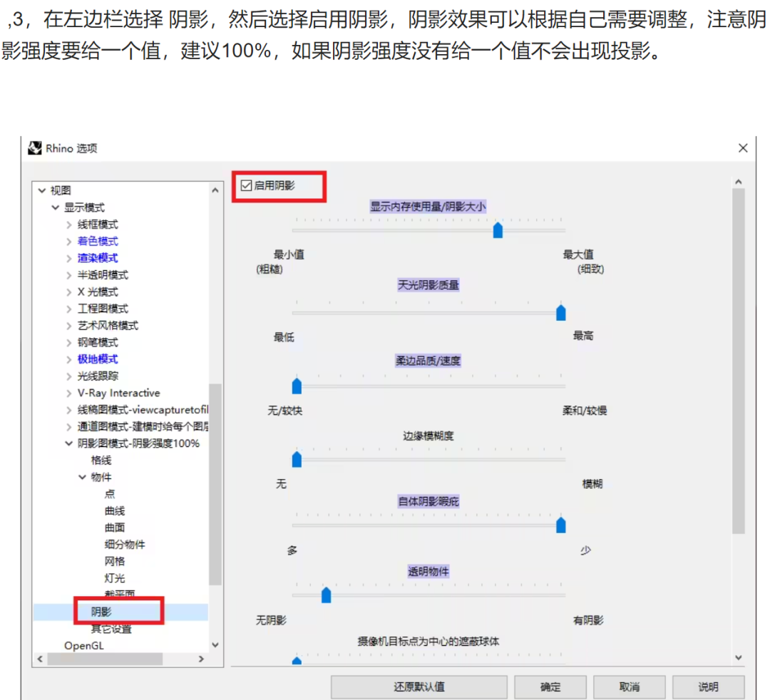Expand the 半透明模式 node

click(68, 275)
